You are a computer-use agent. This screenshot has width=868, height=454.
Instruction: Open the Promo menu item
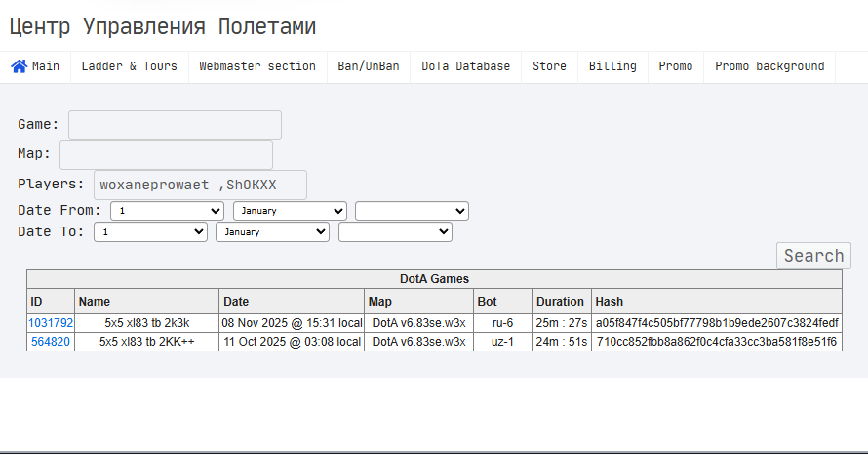tap(676, 66)
